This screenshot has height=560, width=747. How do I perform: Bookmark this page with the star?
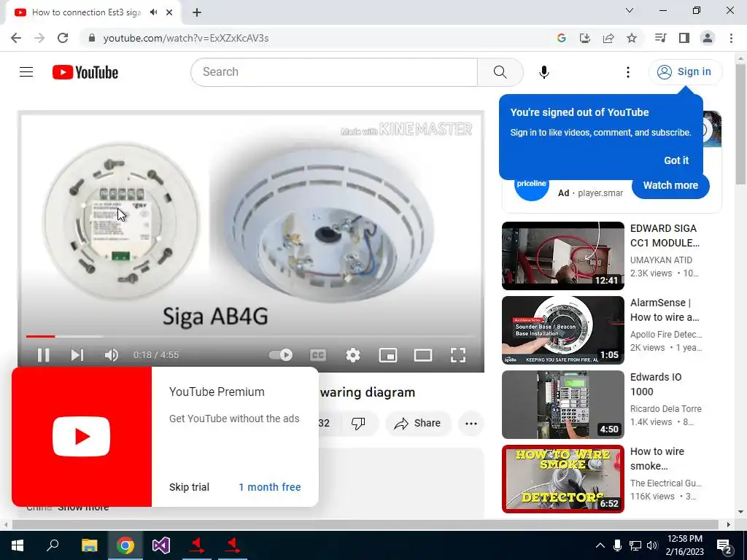632,38
